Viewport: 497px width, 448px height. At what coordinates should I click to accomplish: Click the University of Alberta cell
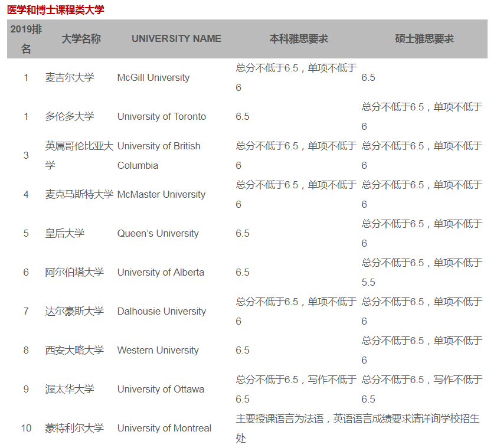click(x=161, y=273)
